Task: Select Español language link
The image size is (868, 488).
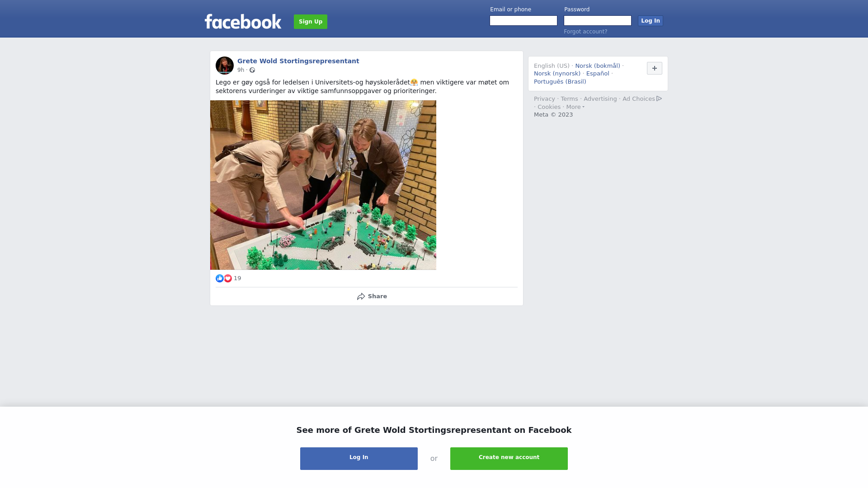Action: point(598,74)
